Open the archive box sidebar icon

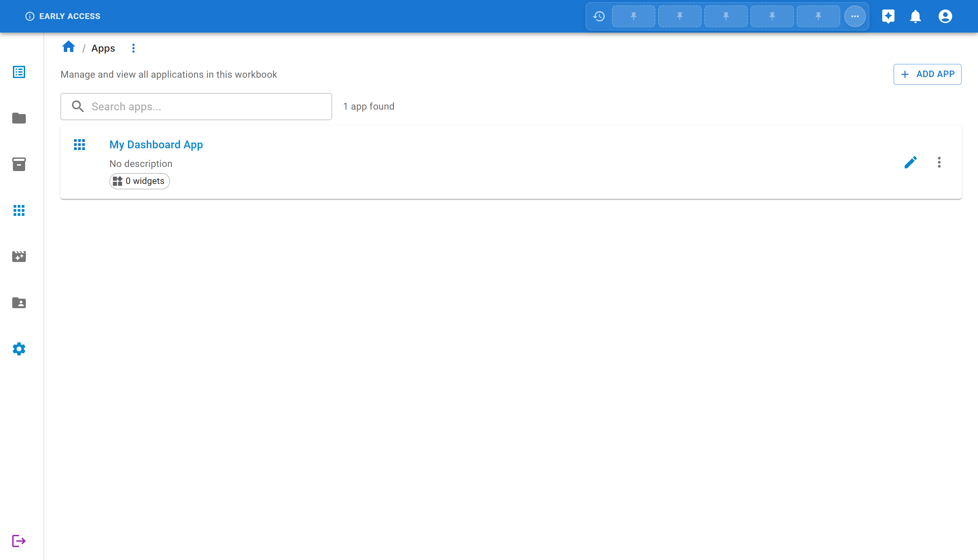(19, 164)
